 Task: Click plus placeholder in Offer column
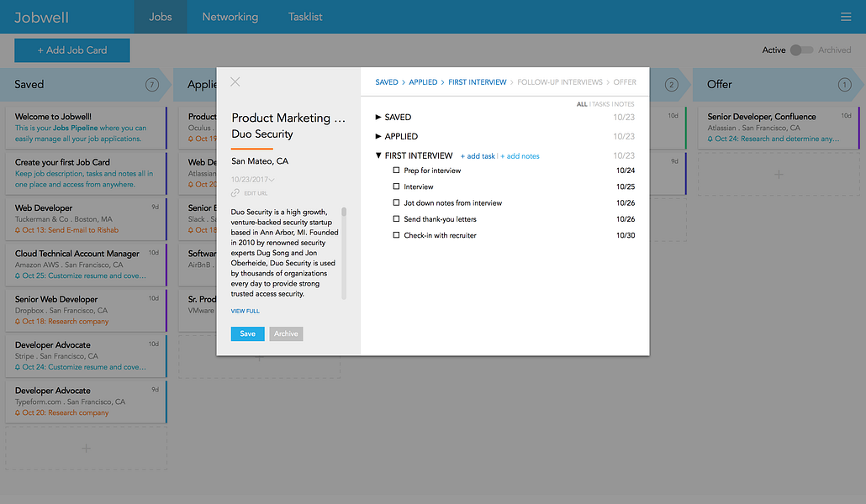point(779,175)
